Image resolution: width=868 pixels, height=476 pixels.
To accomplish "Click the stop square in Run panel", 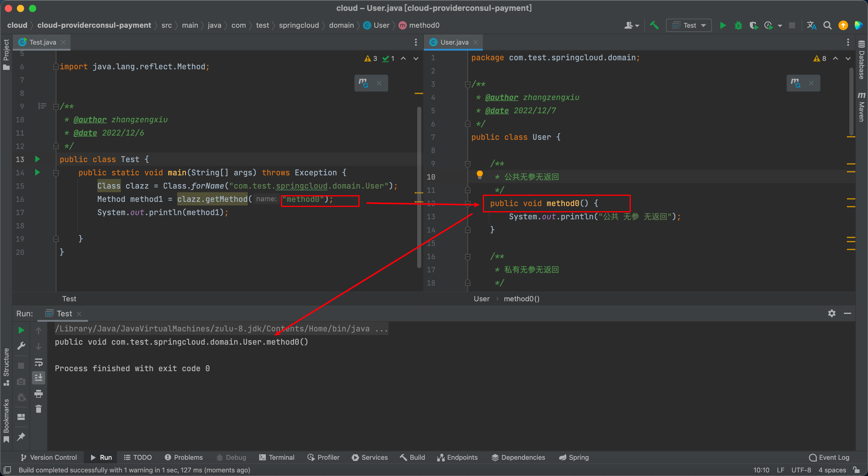I will pyautogui.click(x=21, y=365).
